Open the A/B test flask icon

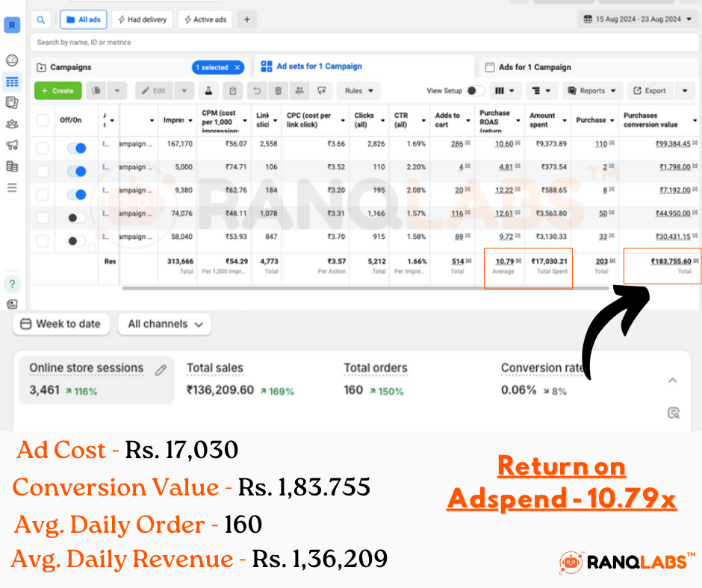[x=210, y=91]
